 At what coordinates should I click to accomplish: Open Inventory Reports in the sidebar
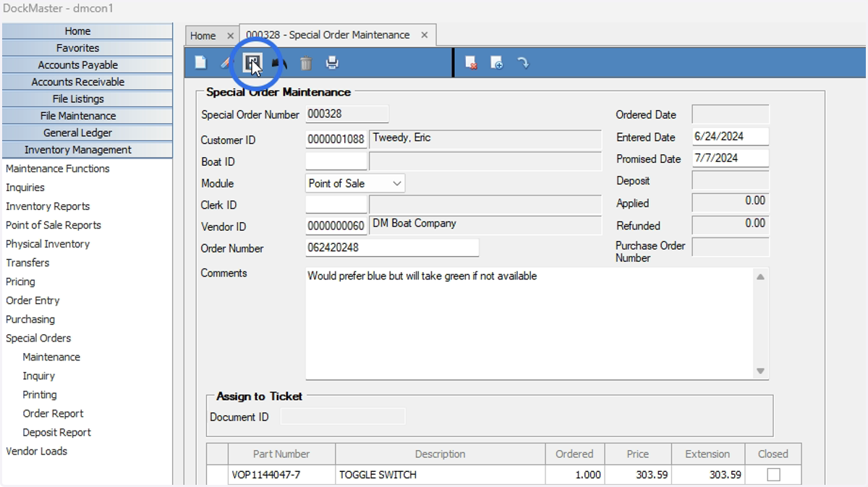(x=48, y=206)
